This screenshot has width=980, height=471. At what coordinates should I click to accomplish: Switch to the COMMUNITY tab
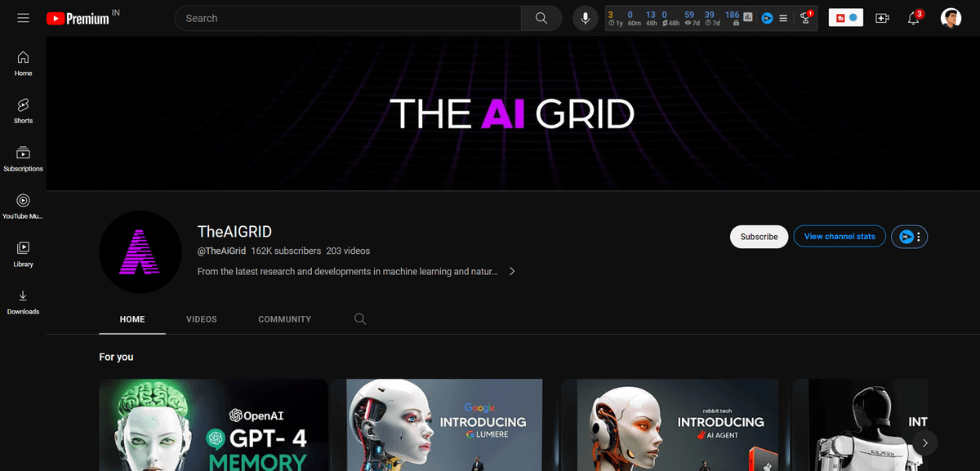click(x=284, y=319)
